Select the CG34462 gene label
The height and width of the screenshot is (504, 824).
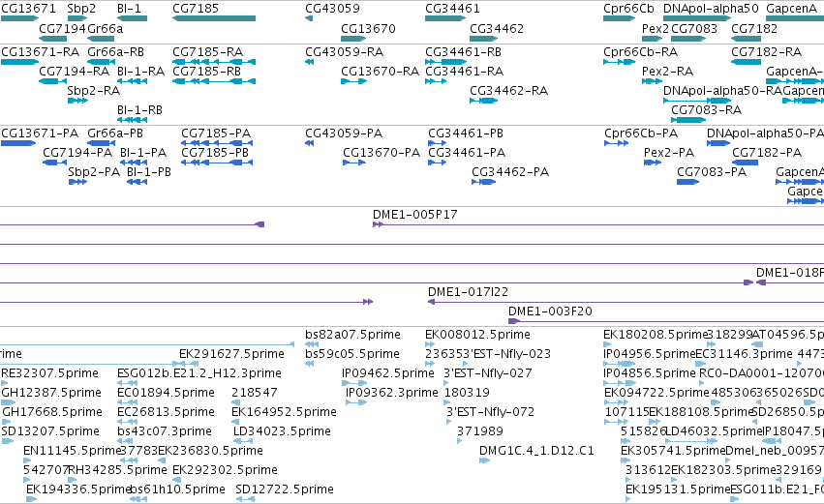click(x=497, y=28)
